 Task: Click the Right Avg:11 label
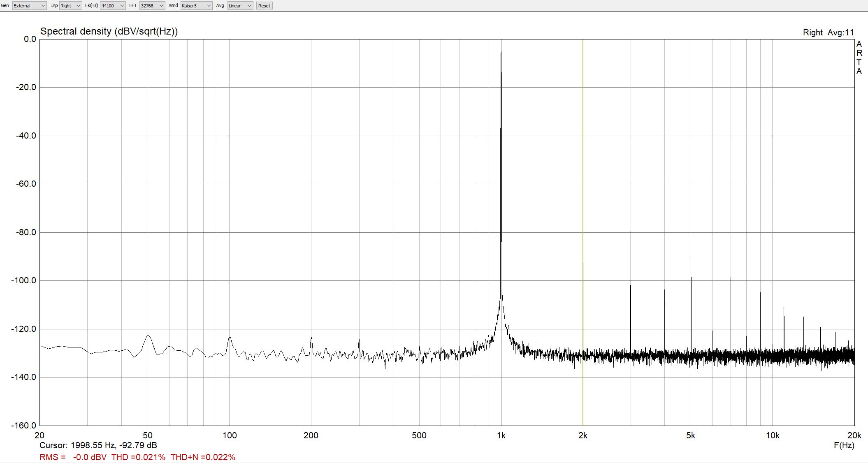point(829,32)
